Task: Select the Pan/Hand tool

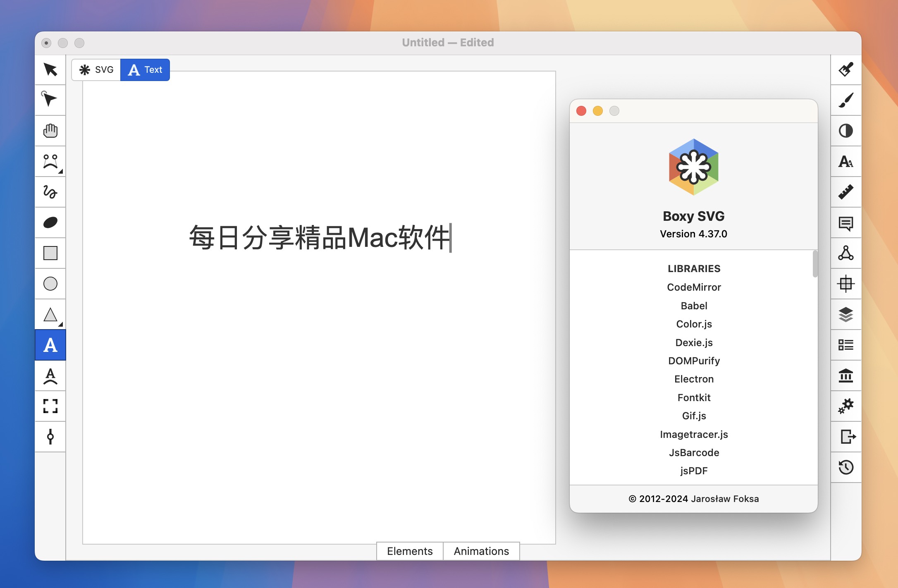Action: (x=50, y=130)
